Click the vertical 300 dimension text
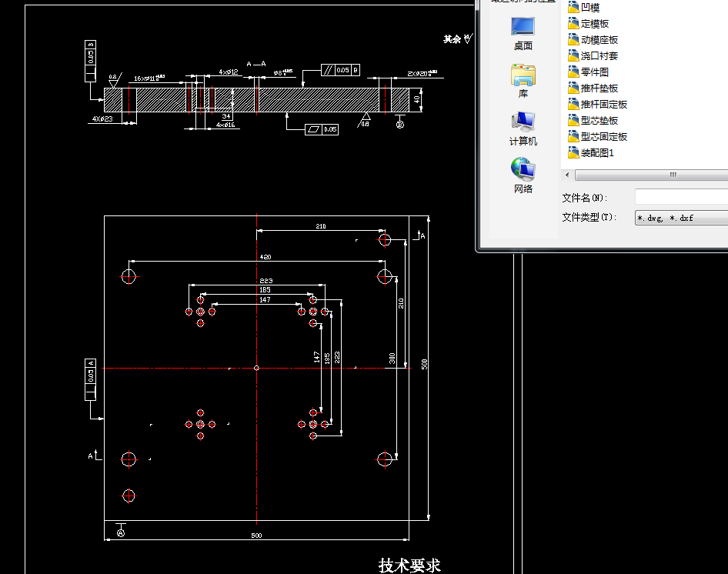Viewport: 728px width, 574px height. pos(392,358)
